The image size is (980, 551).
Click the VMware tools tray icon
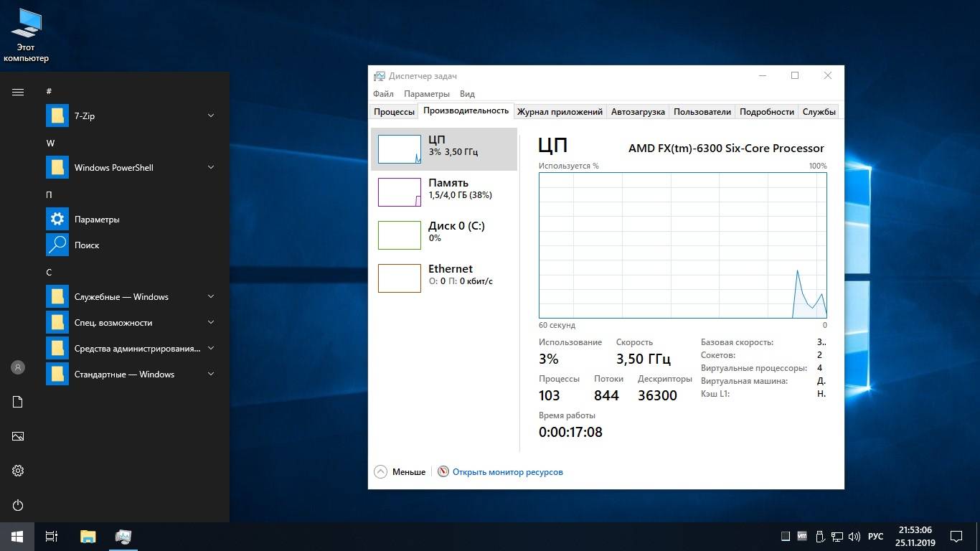pos(802,536)
